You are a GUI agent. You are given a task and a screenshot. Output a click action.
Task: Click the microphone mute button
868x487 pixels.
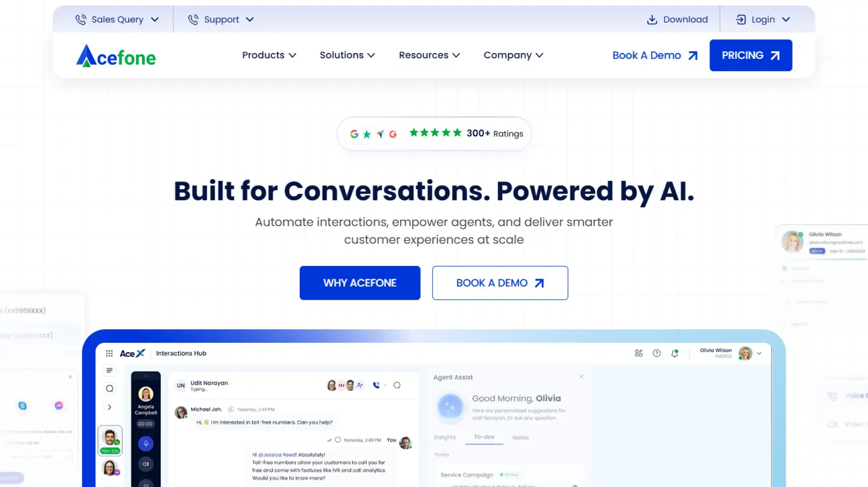point(146,444)
